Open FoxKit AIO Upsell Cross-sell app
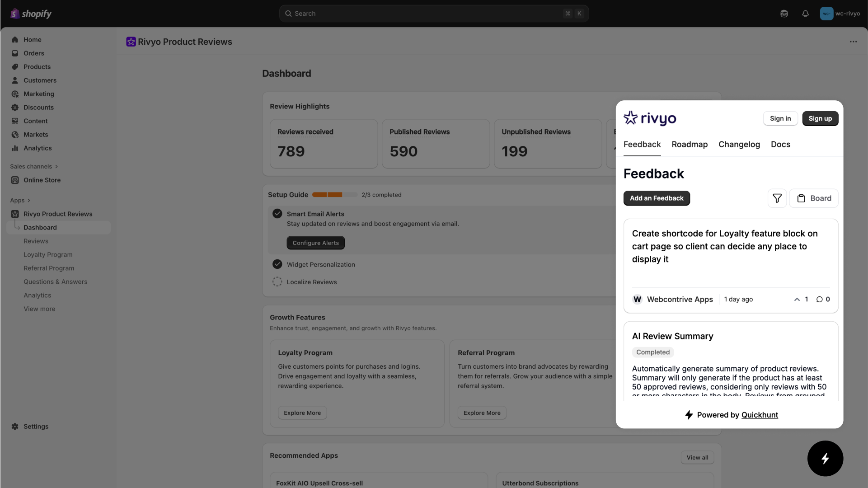This screenshot has width=868, height=488. pyautogui.click(x=319, y=483)
